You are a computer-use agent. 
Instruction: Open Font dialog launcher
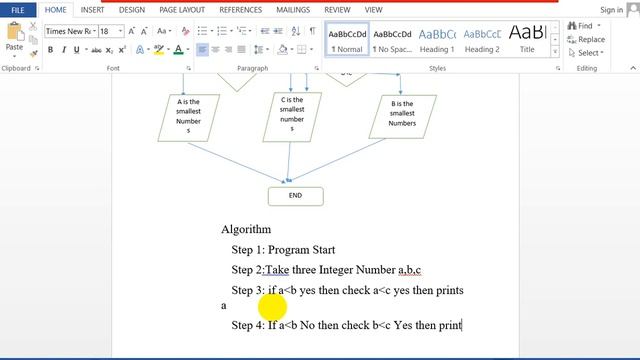pyautogui.click(x=189, y=69)
